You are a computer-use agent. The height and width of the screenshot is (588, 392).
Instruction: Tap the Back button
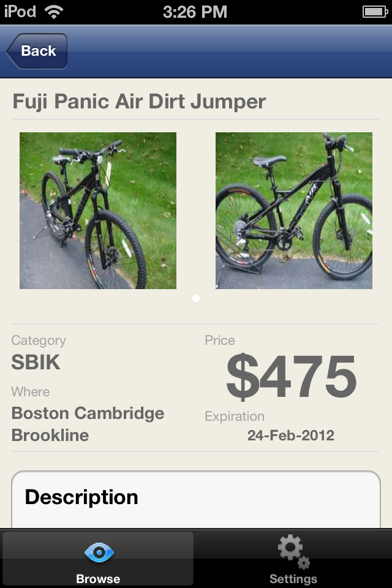point(37,51)
